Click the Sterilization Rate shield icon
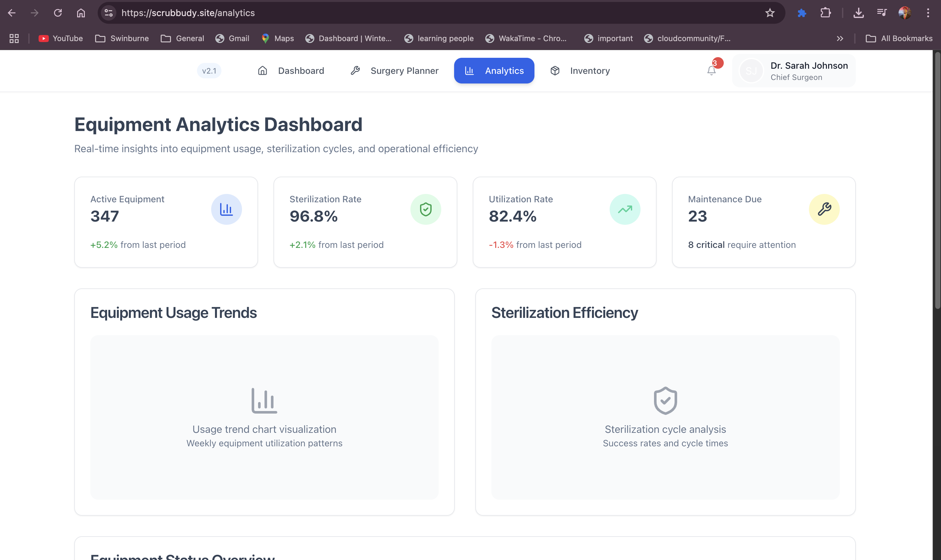The height and width of the screenshot is (560, 941). [x=426, y=209]
